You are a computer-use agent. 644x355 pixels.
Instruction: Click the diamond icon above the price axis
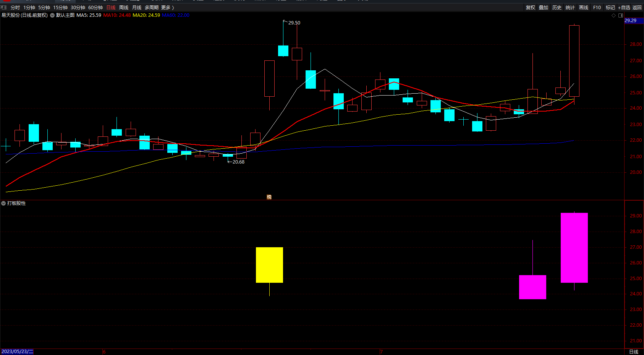(x=614, y=15)
